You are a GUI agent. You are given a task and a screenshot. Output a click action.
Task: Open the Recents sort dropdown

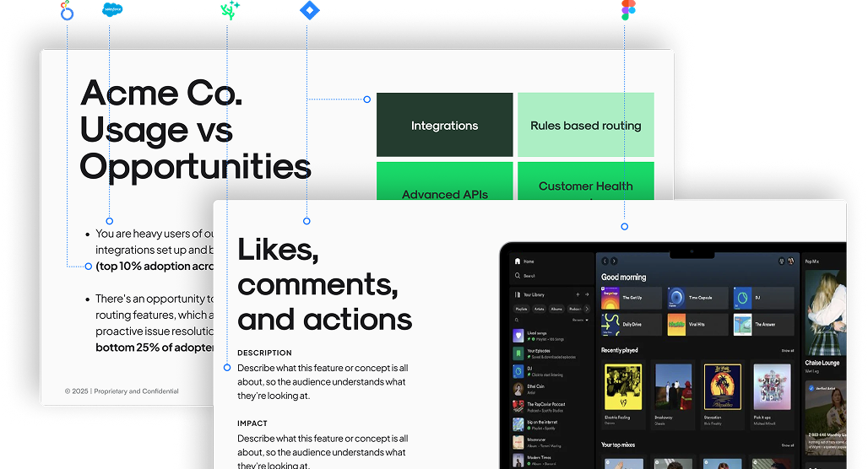580,321
